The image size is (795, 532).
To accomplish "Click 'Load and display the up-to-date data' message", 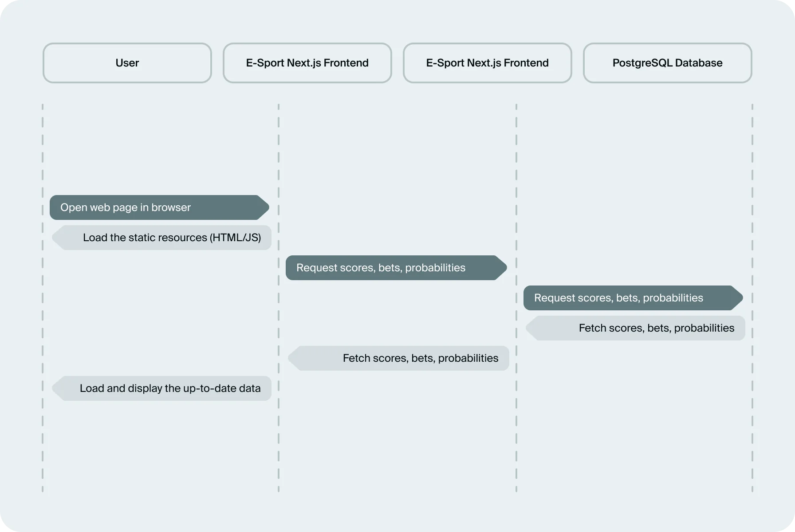I will tap(161, 388).
